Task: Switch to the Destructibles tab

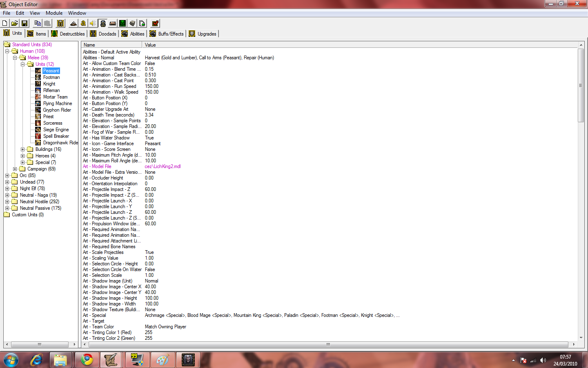Action: click(68, 34)
